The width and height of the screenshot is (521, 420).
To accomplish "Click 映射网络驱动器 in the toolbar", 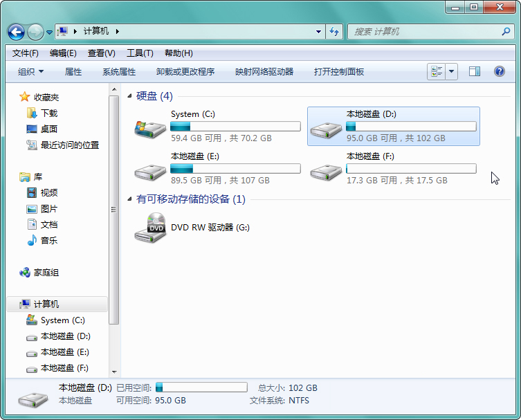I will [x=264, y=72].
